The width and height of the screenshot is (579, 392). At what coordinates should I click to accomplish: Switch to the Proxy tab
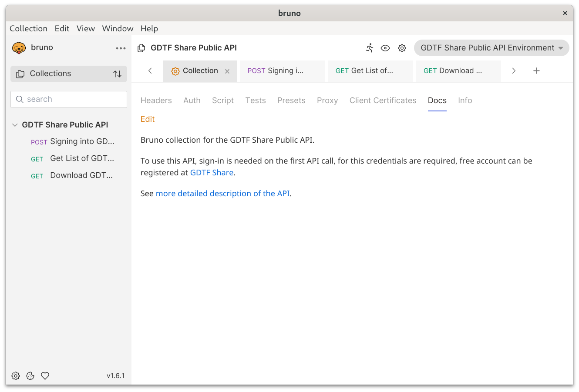tap(327, 101)
